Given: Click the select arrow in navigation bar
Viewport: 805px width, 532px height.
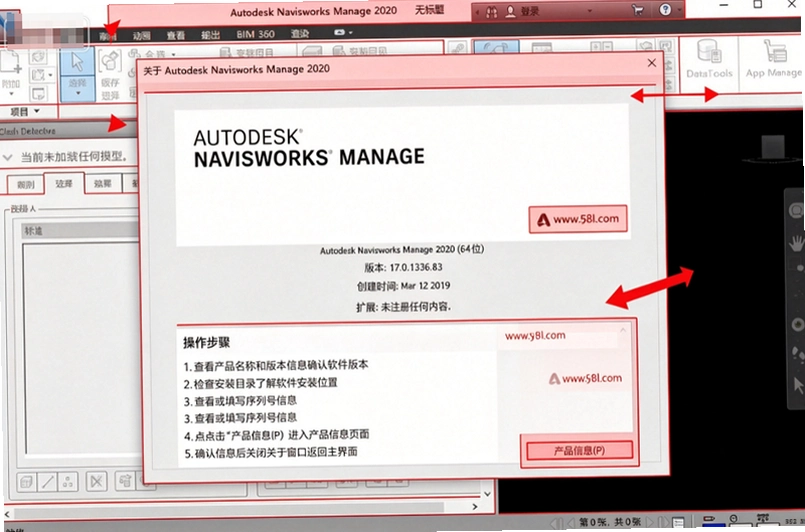Looking at the screenshot, I should 798,385.
